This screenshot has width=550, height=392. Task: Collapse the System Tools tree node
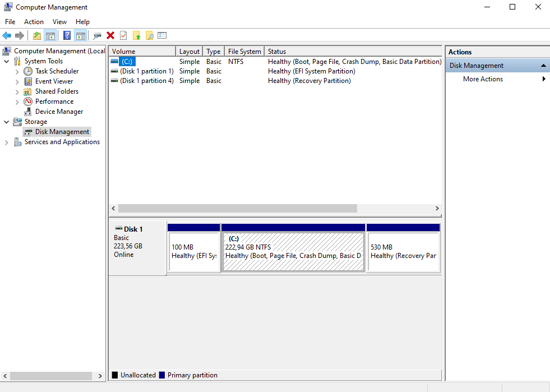7,61
